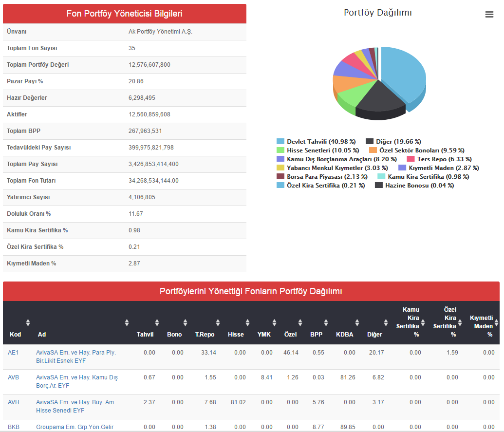The width and height of the screenshot is (504, 432).
Task: Select BKB KDBA cell value 89.85
Action: 348,427
